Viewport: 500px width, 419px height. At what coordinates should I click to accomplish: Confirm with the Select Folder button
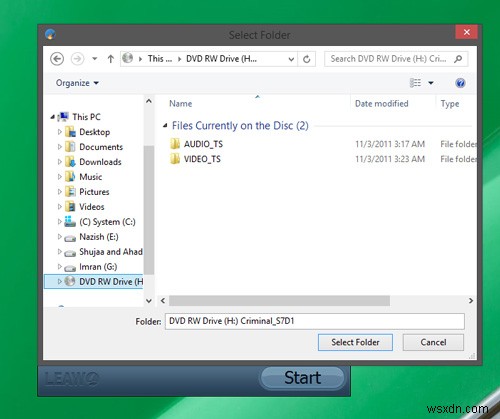point(355,342)
